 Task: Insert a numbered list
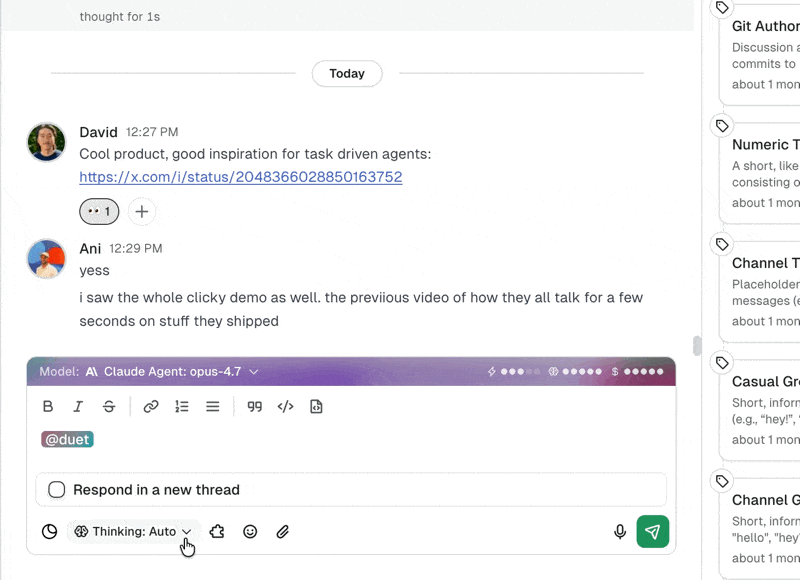point(182,407)
